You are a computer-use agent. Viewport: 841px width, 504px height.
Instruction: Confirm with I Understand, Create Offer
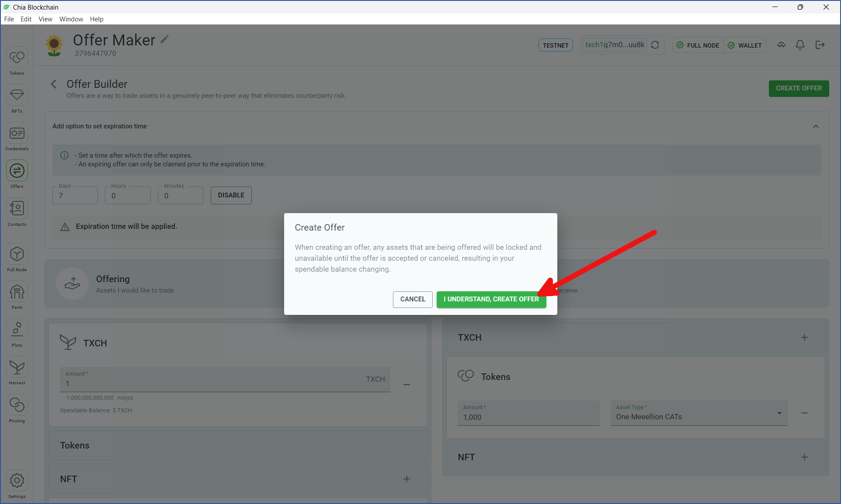pyautogui.click(x=491, y=299)
